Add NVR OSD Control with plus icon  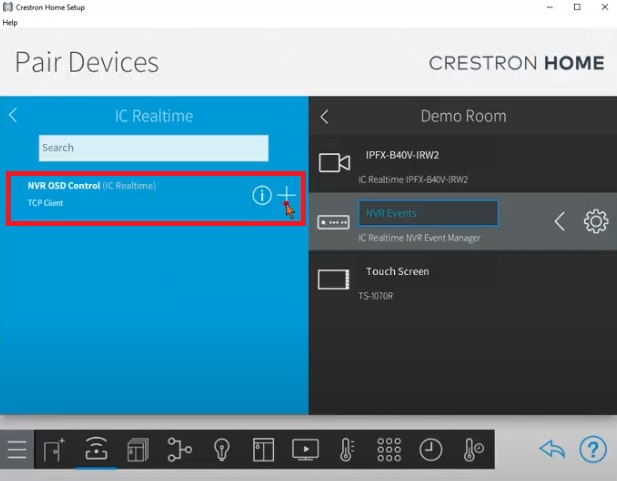[286, 195]
